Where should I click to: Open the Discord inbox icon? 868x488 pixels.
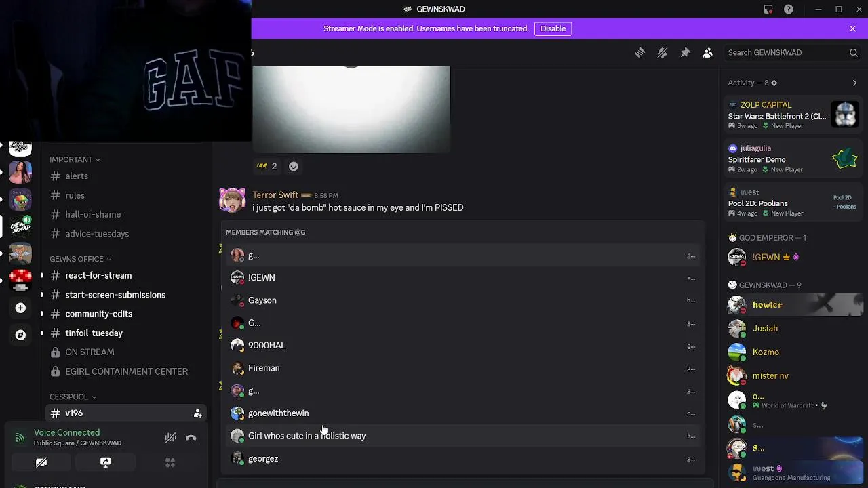point(768,9)
